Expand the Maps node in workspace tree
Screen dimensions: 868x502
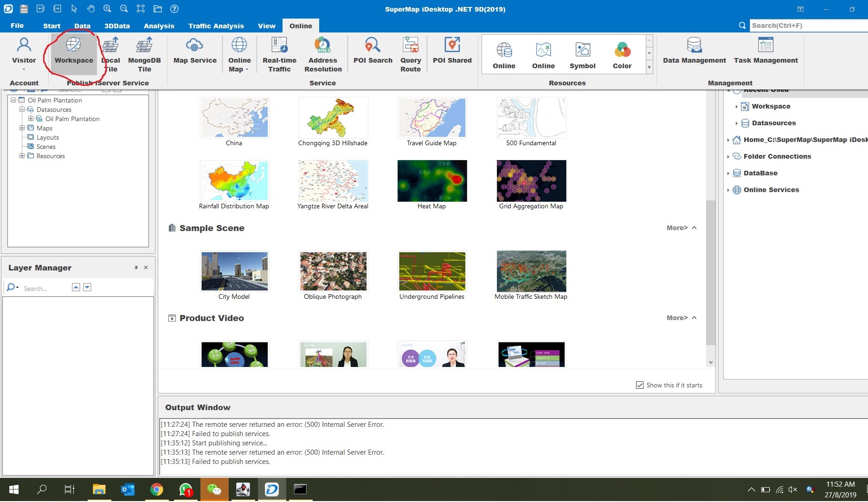pyautogui.click(x=22, y=128)
